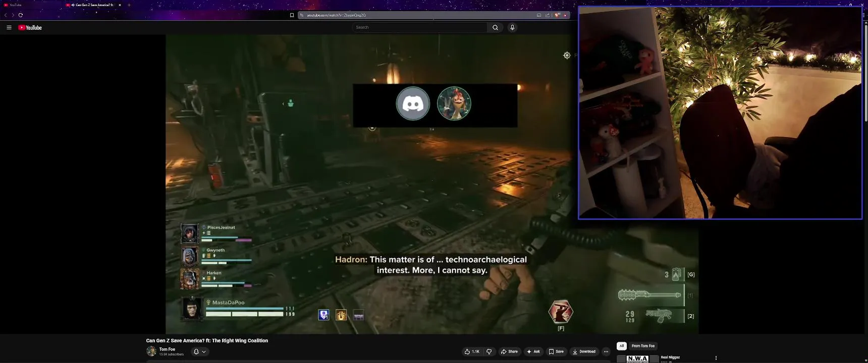Click the 15.9K subscribers text
This screenshot has width=868, height=363.
[x=172, y=354]
